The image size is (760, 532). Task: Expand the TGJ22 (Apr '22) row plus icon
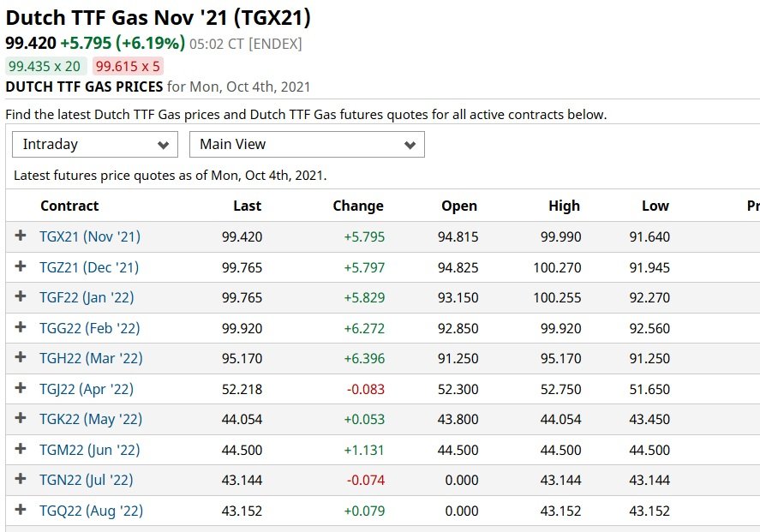point(21,387)
